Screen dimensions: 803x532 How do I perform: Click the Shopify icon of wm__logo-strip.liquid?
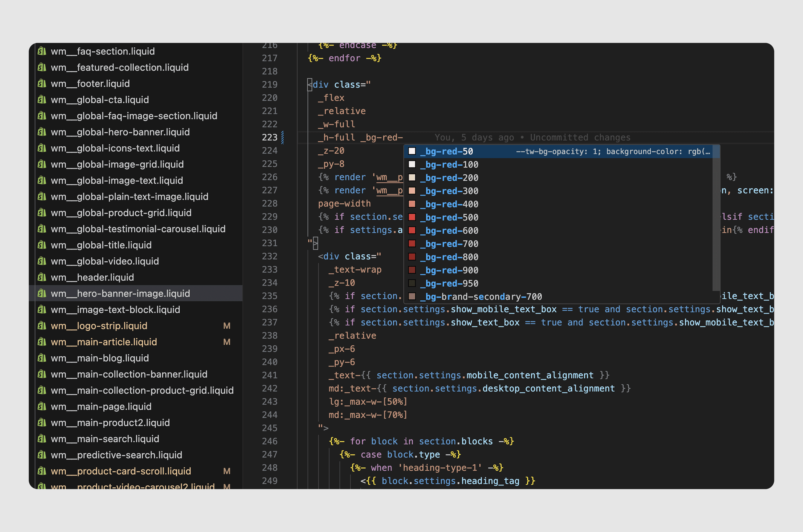[x=42, y=326]
